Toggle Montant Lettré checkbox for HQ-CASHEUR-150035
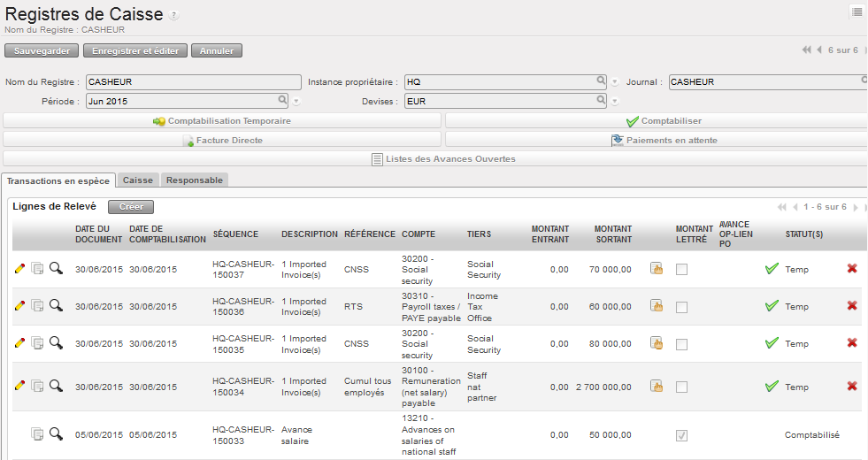868x460 pixels. click(681, 343)
